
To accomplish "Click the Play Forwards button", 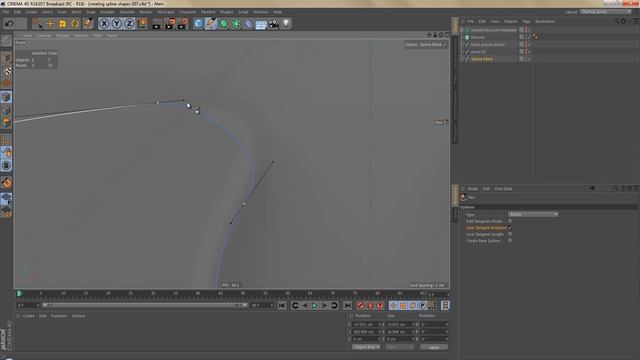I will [x=314, y=306].
